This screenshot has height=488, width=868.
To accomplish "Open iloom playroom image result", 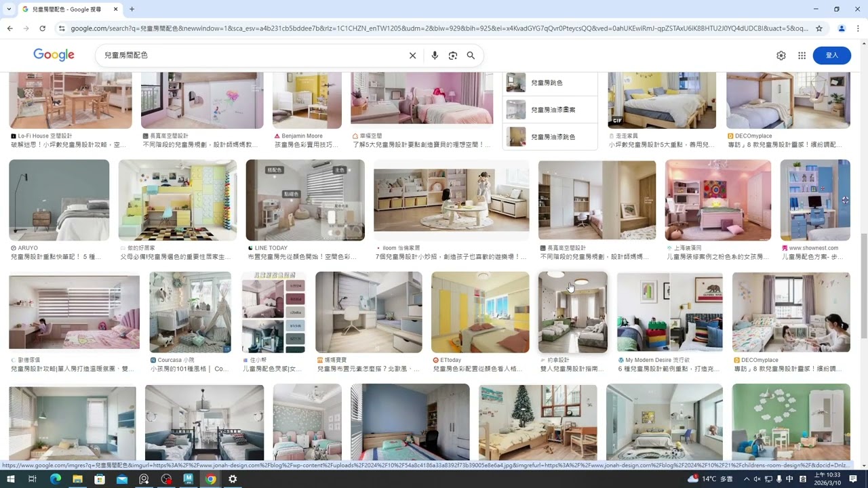I will point(451,200).
